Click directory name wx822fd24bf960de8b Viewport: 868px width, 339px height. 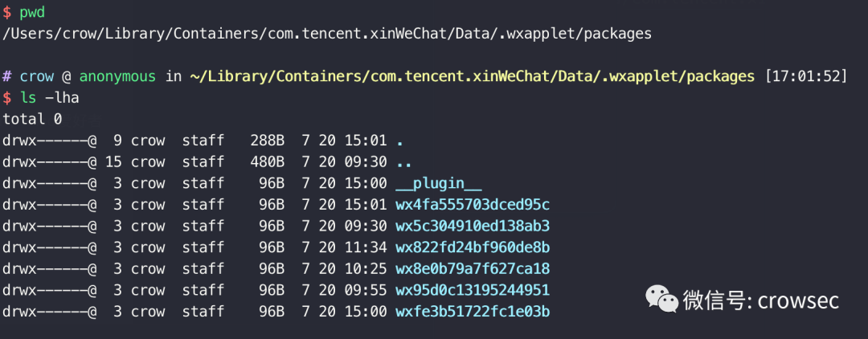click(473, 247)
